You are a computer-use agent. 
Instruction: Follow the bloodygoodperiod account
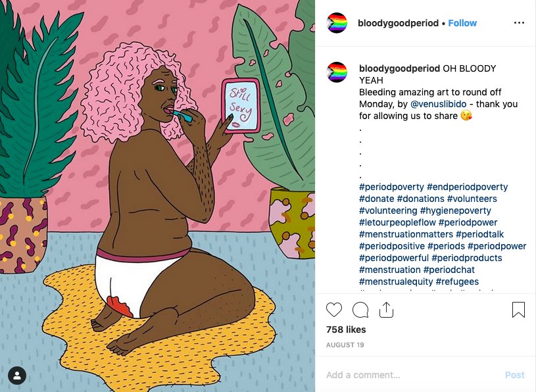point(462,23)
